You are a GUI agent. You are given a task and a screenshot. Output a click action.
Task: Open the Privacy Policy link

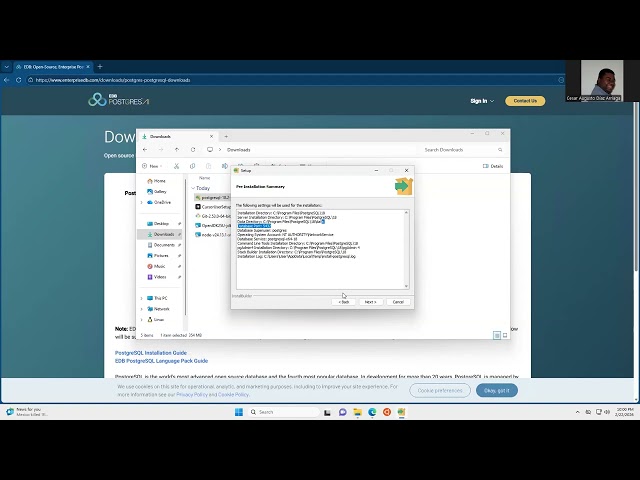192,395
